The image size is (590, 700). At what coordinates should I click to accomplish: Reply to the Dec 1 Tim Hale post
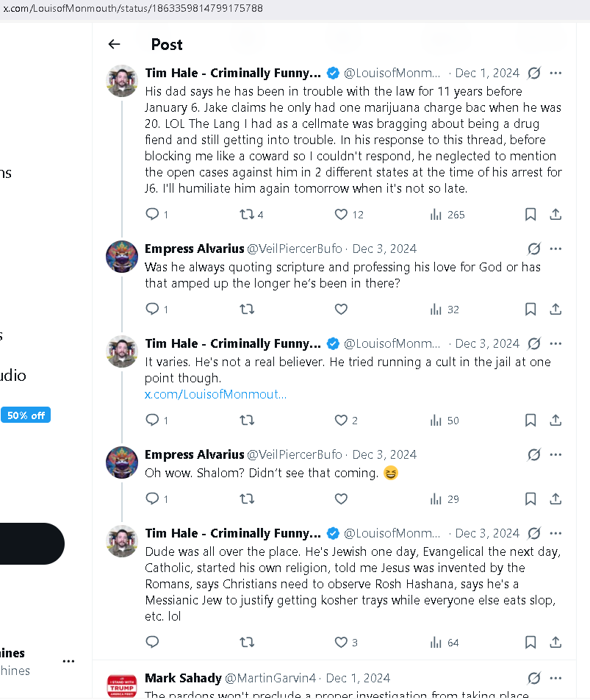click(153, 214)
